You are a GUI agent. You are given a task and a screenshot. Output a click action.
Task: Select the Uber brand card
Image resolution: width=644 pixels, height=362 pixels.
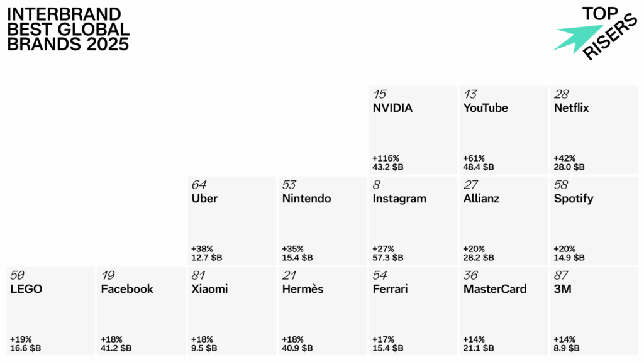point(231,221)
